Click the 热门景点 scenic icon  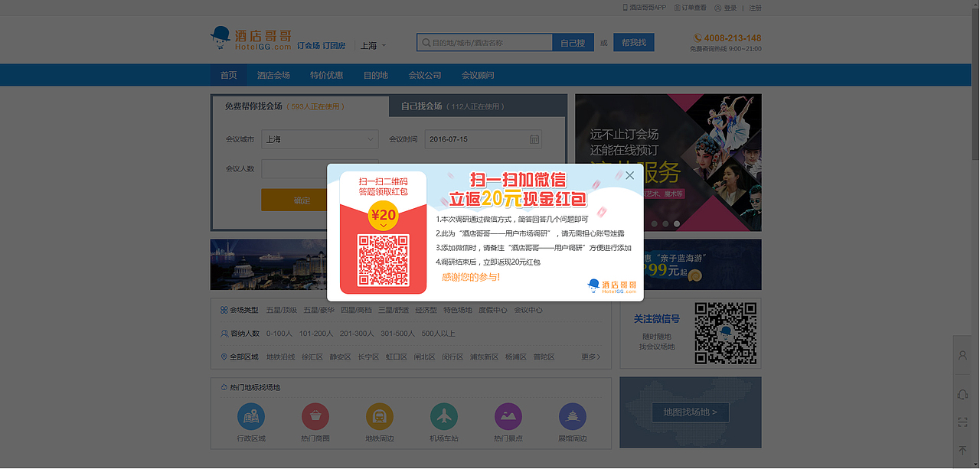coord(508,417)
